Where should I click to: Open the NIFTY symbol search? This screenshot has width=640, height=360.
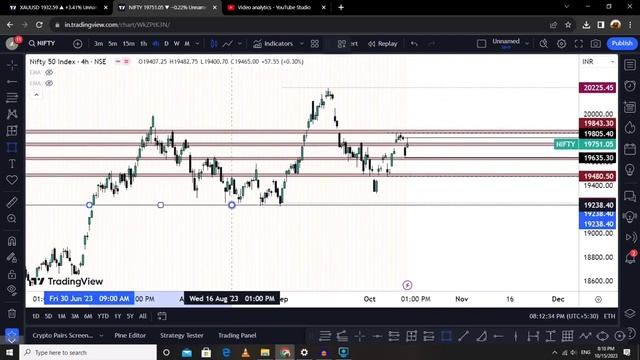click(42, 43)
